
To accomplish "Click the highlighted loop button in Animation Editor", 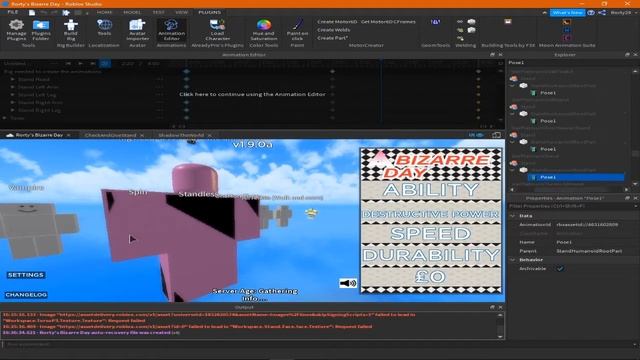I will [x=105, y=63].
